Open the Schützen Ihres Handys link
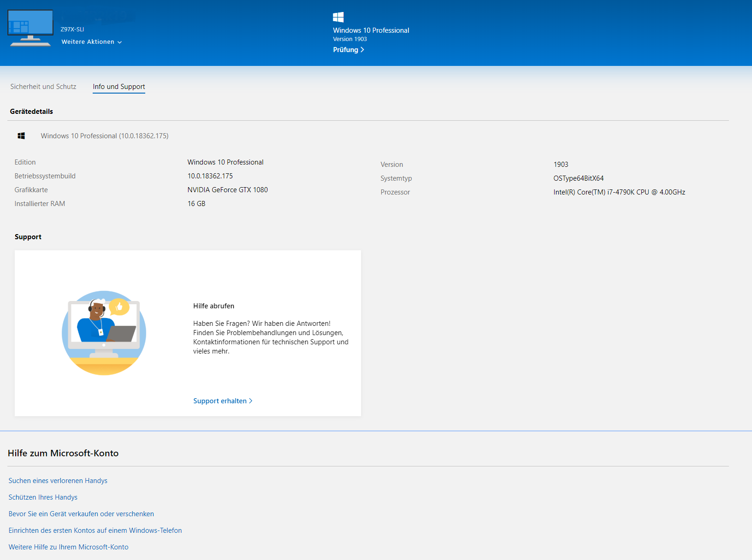The width and height of the screenshot is (752, 560). (43, 497)
